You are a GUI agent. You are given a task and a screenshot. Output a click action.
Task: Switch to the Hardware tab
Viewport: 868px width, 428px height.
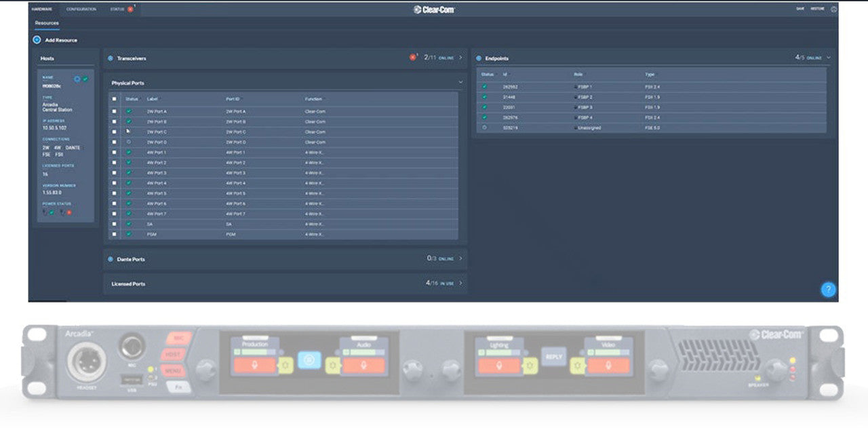42,9
